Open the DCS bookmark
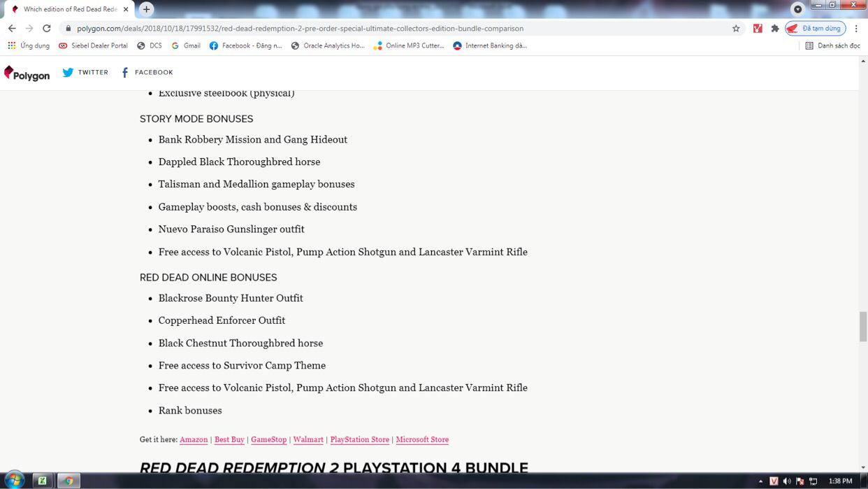The height and width of the screenshot is (489, 868). point(150,45)
